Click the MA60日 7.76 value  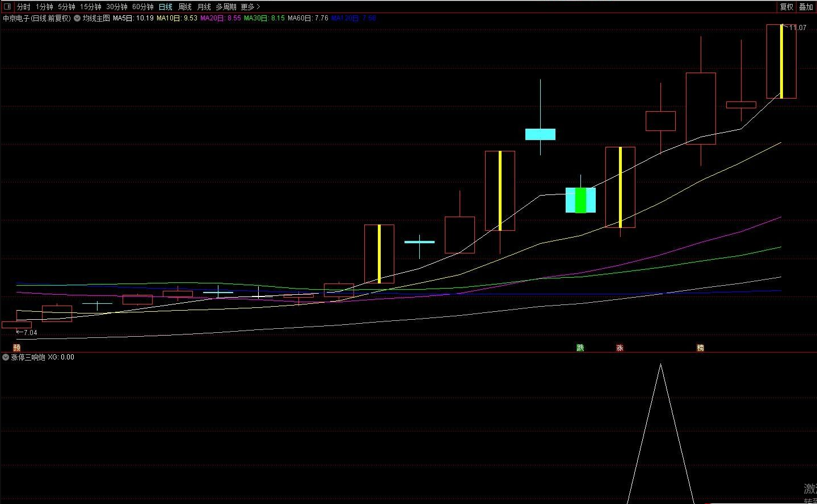pos(308,18)
